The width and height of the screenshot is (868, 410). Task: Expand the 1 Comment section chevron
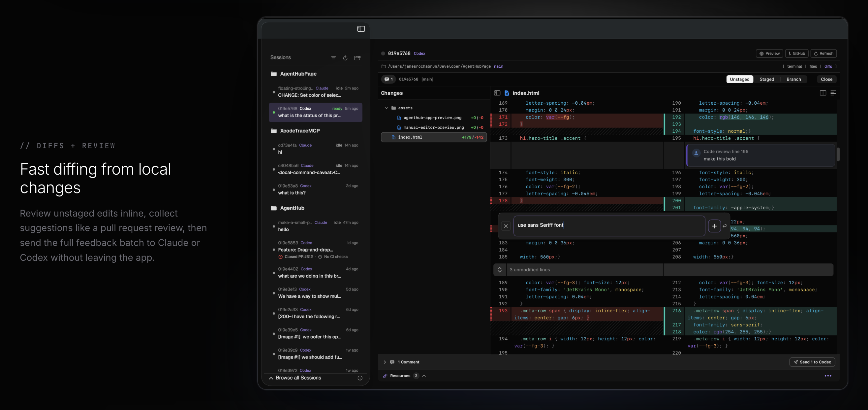pos(385,362)
